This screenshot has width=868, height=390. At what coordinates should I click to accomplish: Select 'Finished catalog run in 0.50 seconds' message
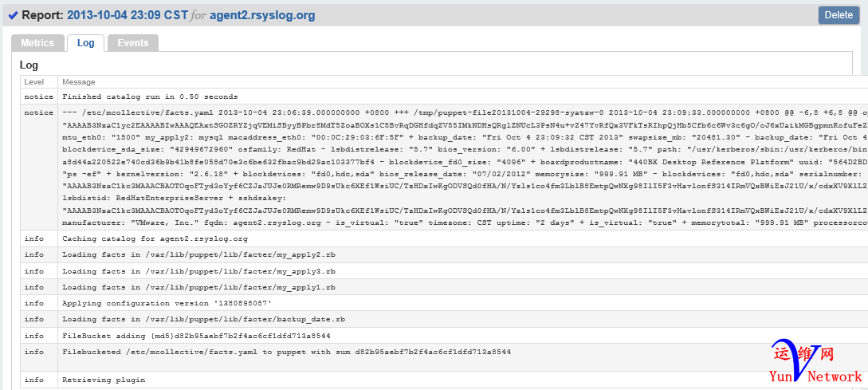pyautogui.click(x=150, y=97)
